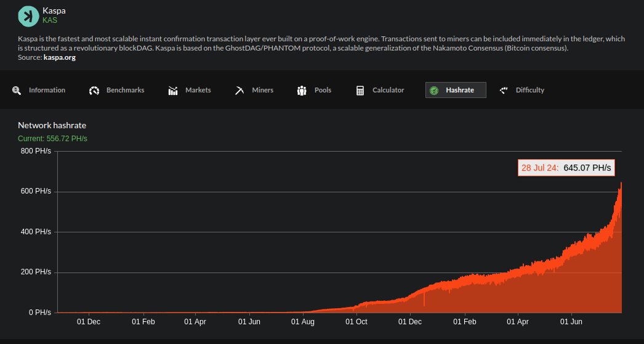Select the Difficulty tab label
Screen dimensions: 644x344
point(529,90)
